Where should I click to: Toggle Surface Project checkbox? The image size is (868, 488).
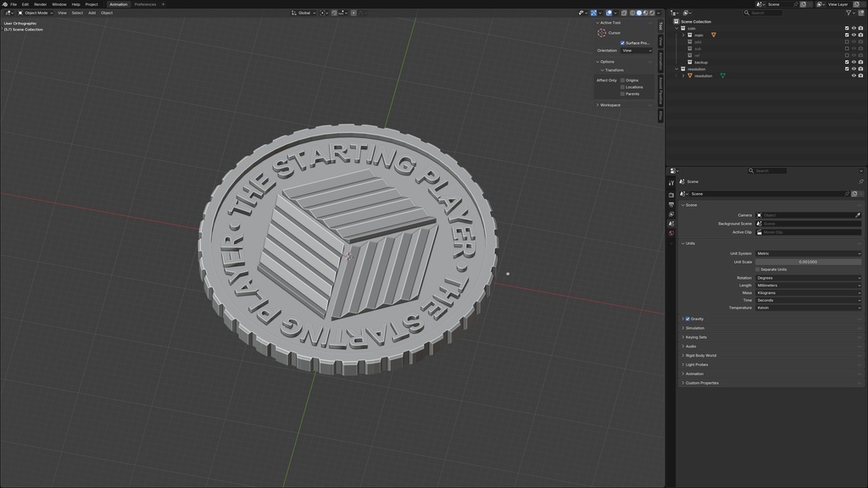tap(622, 42)
